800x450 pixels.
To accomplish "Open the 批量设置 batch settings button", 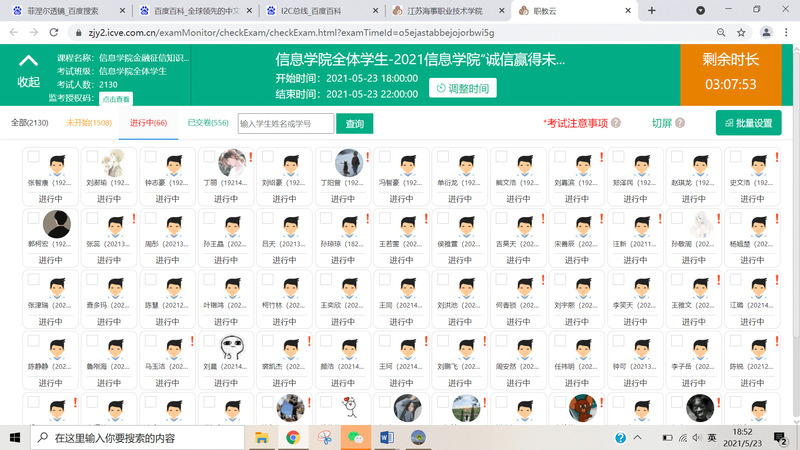I will click(x=749, y=123).
